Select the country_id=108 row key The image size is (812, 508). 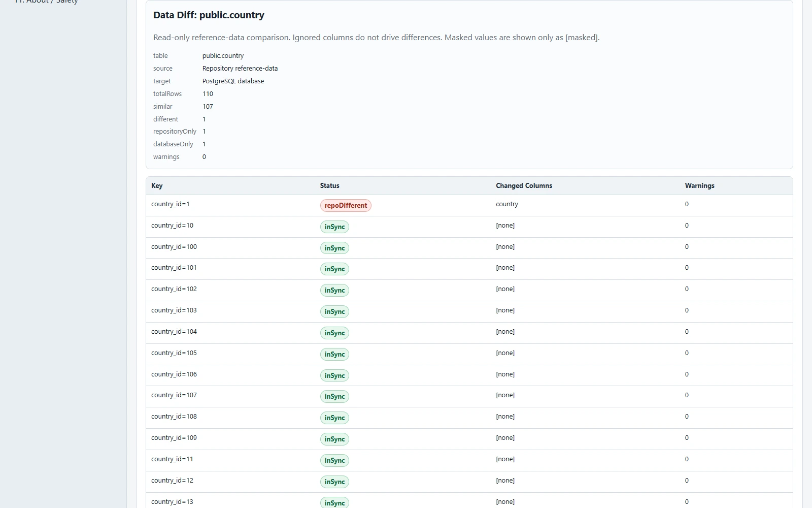tap(174, 417)
